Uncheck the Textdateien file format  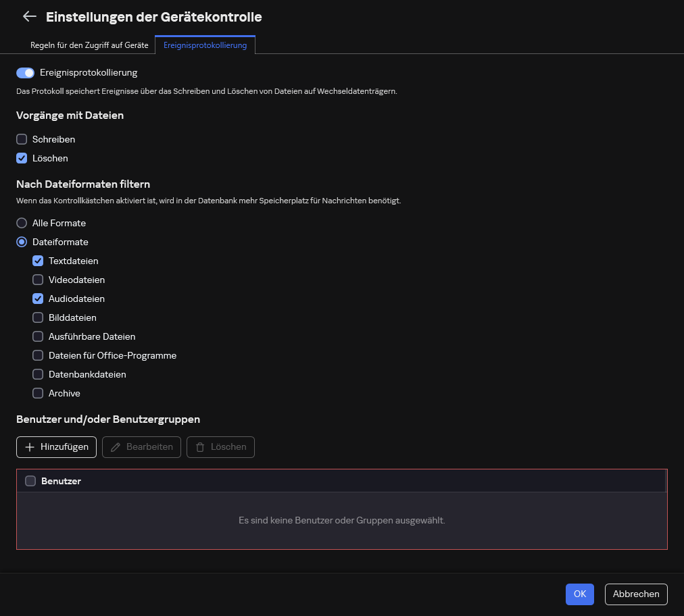[x=38, y=261]
